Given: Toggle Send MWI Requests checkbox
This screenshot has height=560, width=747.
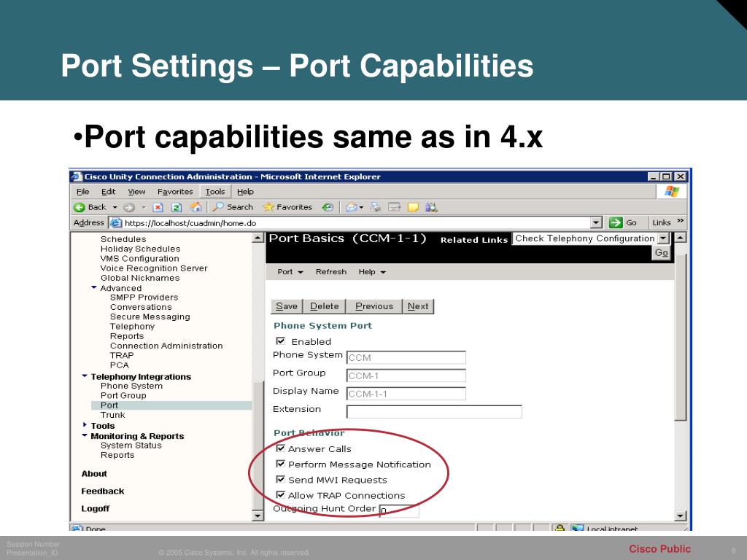Looking at the screenshot, I should point(281,479).
